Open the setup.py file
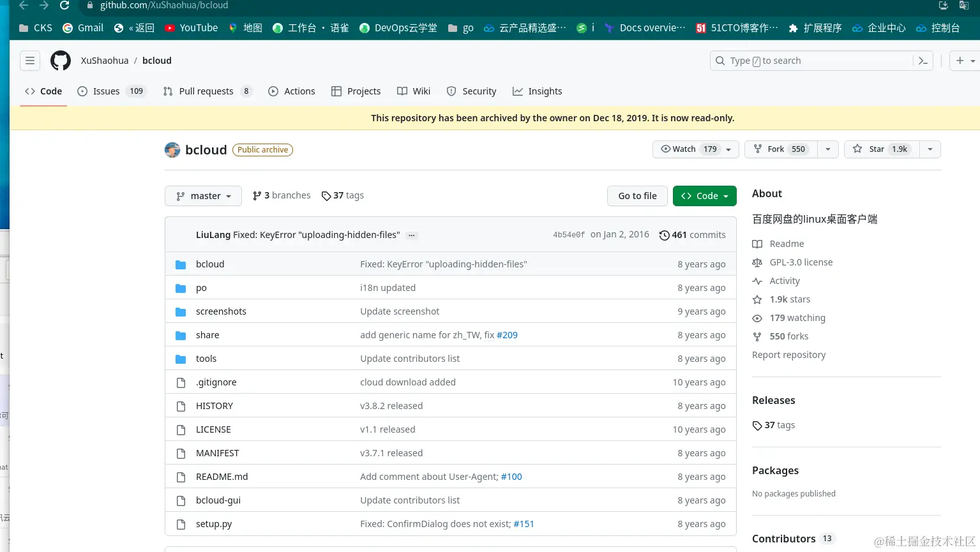This screenshot has width=980, height=552. point(214,524)
